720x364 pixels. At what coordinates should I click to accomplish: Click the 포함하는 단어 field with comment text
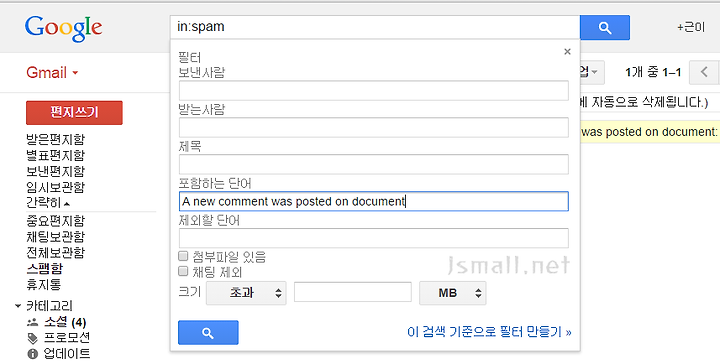(373, 202)
